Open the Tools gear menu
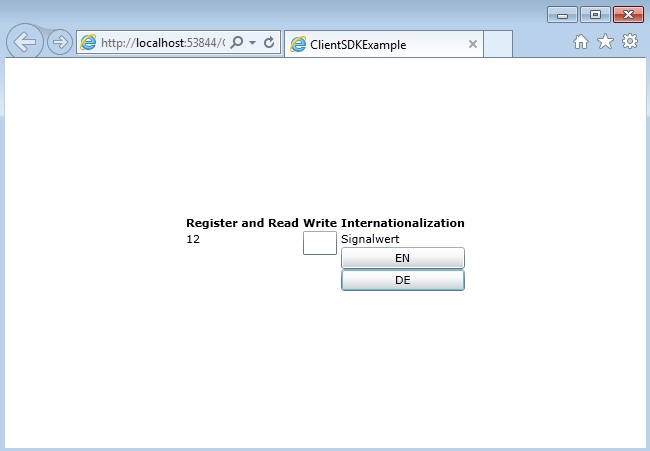The height and width of the screenshot is (451, 650). [x=629, y=42]
